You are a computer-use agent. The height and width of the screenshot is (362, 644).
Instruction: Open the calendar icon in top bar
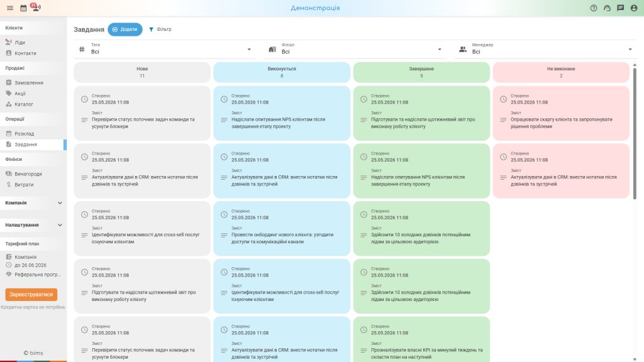click(x=23, y=8)
